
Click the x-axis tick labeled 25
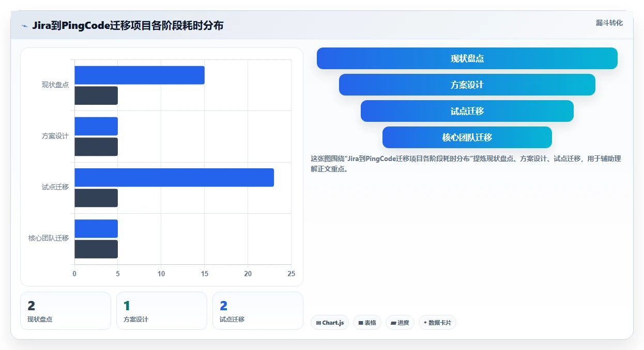(x=292, y=274)
